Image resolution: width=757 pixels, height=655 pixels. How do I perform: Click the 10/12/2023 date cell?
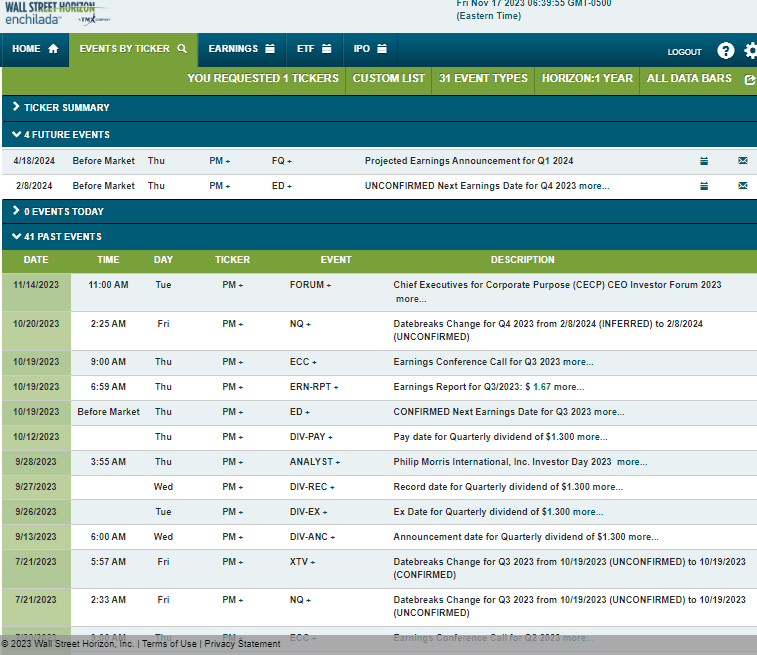click(36, 437)
